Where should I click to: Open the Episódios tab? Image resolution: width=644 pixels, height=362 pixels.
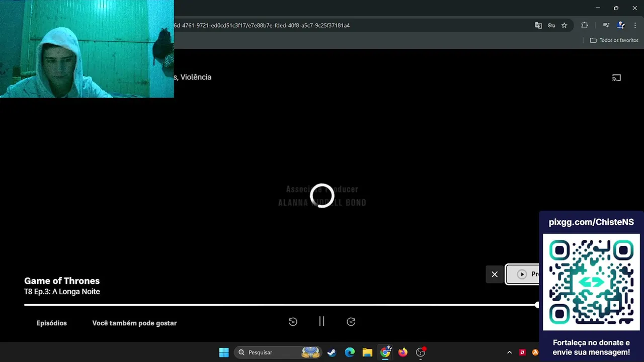[x=51, y=323]
